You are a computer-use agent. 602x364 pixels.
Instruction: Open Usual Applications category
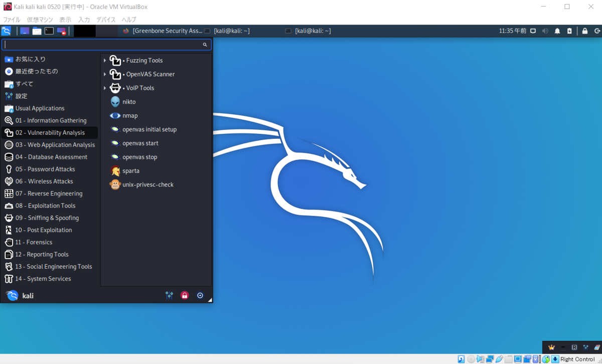coord(50,108)
